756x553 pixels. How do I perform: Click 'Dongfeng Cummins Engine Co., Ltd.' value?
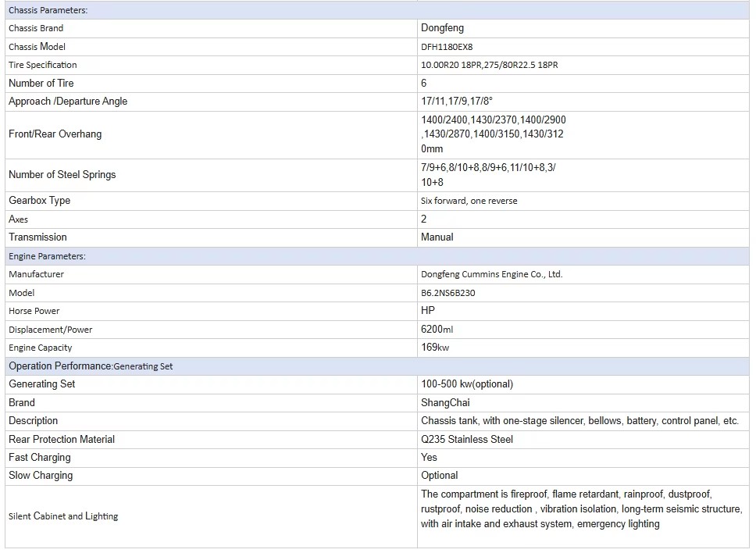pyautogui.click(x=492, y=275)
